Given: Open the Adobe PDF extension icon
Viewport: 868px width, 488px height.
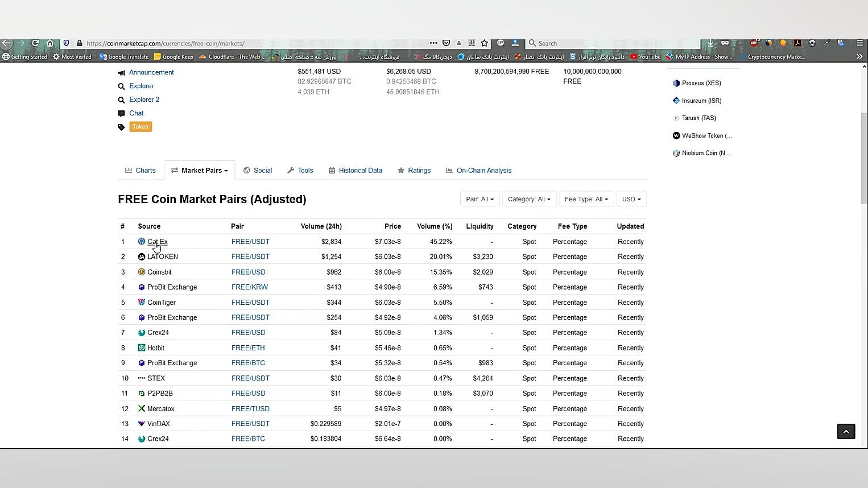Looking at the screenshot, I should (797, 43).
